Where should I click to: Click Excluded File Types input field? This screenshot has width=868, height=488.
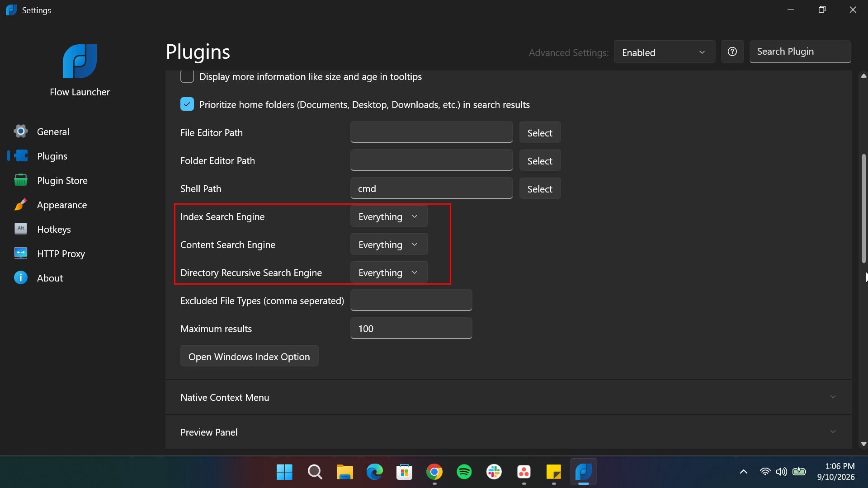click(411, 300)
